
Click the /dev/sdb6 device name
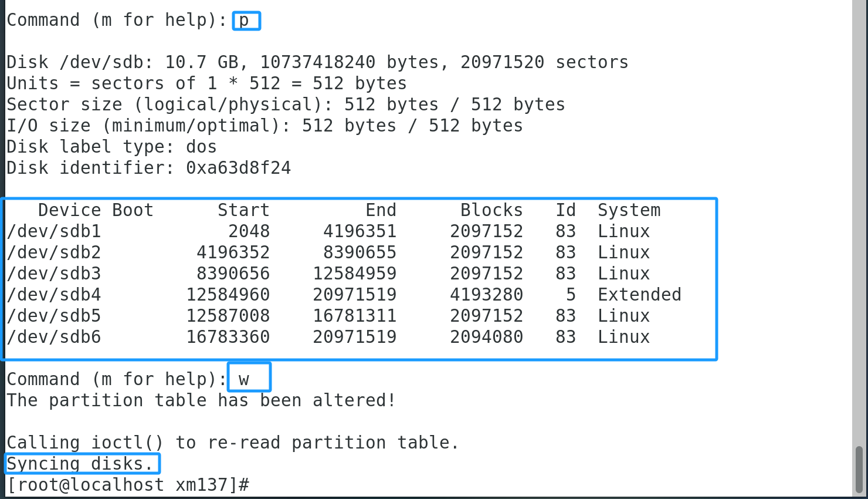click(54, 337)
